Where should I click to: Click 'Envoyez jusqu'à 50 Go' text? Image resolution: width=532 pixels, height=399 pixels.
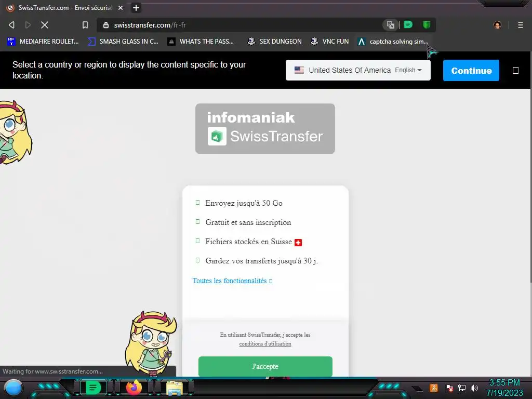coord(244,203)
